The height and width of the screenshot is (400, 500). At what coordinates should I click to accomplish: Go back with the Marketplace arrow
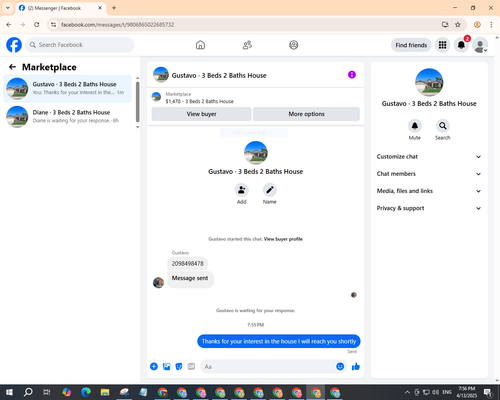[12, 67]
